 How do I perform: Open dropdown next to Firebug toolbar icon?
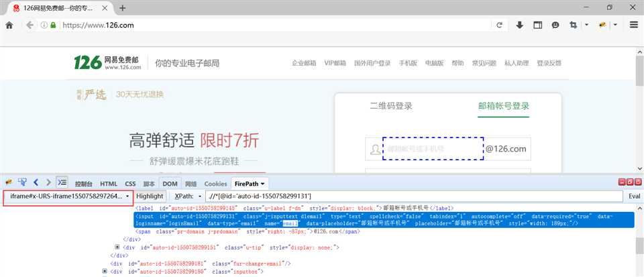[x=615, y=25]
